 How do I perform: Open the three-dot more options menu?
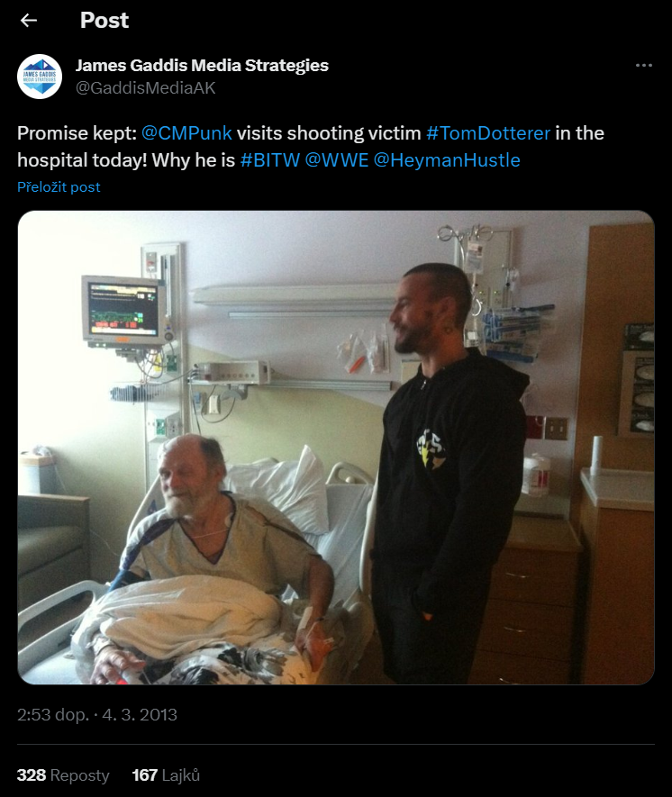point(643,65)
